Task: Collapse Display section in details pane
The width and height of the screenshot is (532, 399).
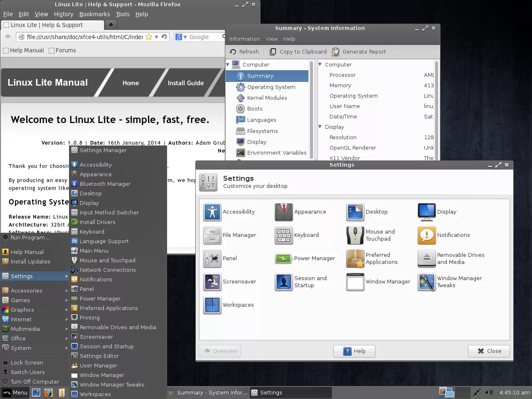Action: [320, 127]
